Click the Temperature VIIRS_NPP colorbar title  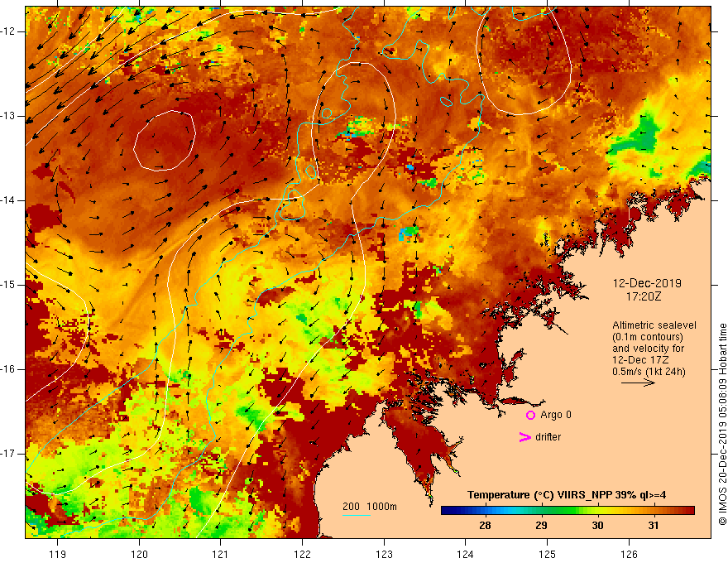[567, 495]
